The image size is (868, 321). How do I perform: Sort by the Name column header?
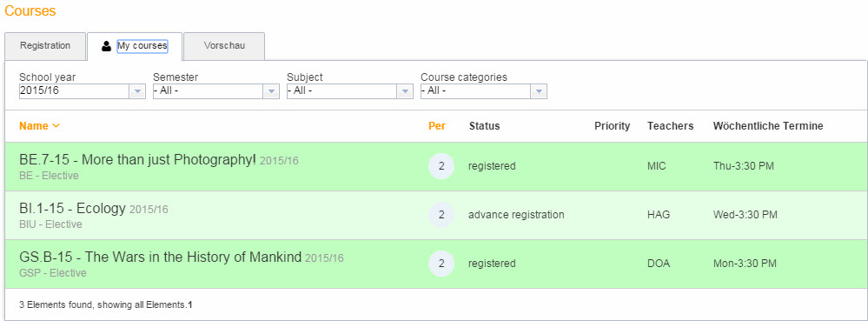pyautogui.click(x=34, y=126)
